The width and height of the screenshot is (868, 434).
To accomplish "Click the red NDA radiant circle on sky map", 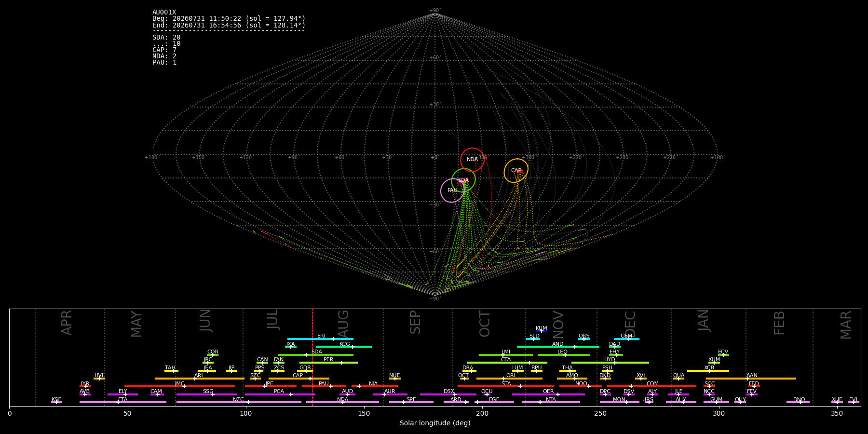I will coord(472,160).
